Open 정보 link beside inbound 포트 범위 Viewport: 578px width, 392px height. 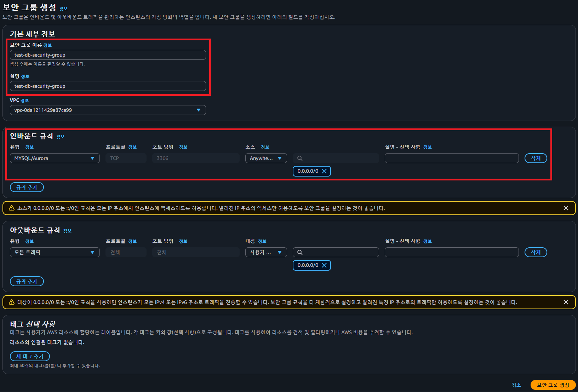point(183,147)
